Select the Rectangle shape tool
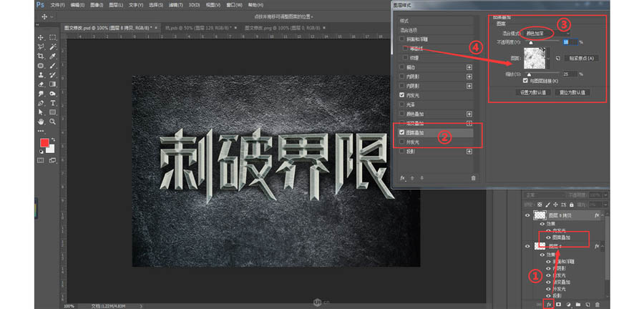 pos(52,112)
